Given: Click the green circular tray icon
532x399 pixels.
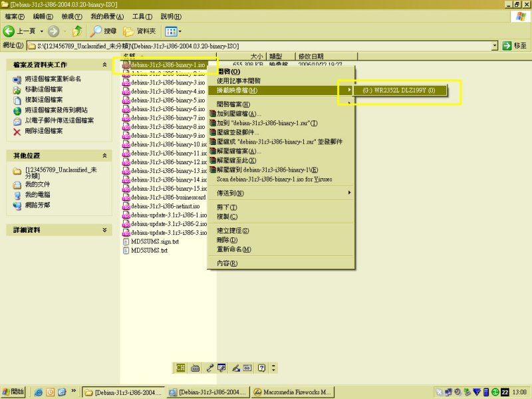Looking at the screenshot, I should (x=495, y=392).
